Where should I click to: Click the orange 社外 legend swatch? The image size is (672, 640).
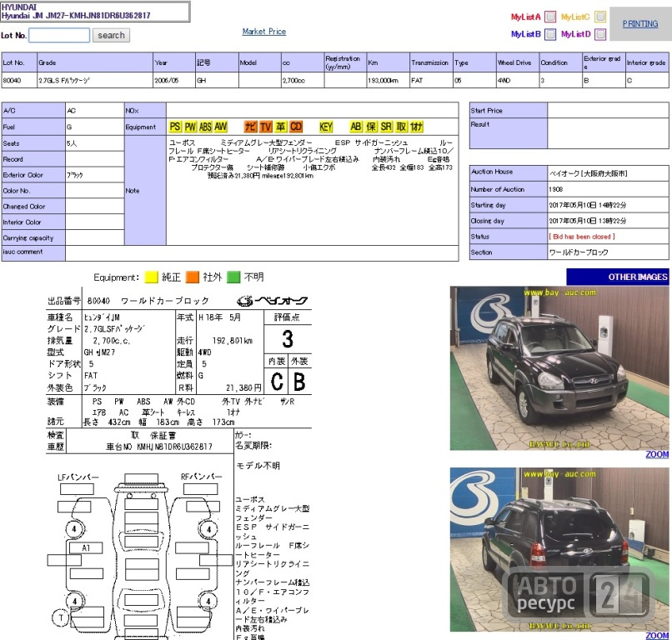coord(193,277)
